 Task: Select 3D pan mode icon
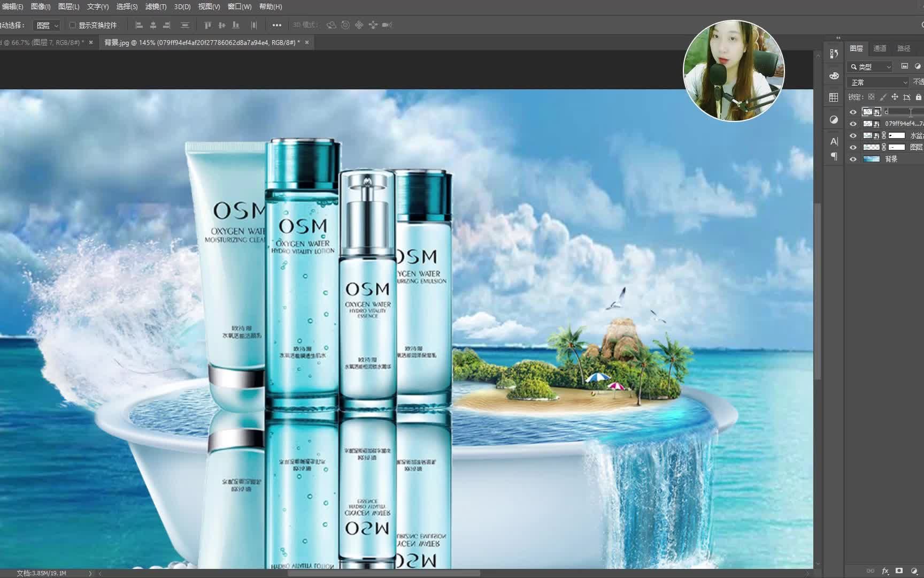pos(359,25)
